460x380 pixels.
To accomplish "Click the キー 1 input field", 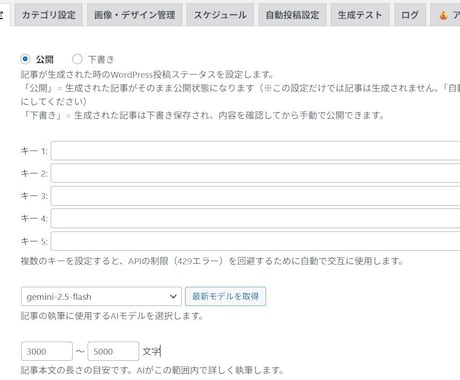I will coord(255,151).
